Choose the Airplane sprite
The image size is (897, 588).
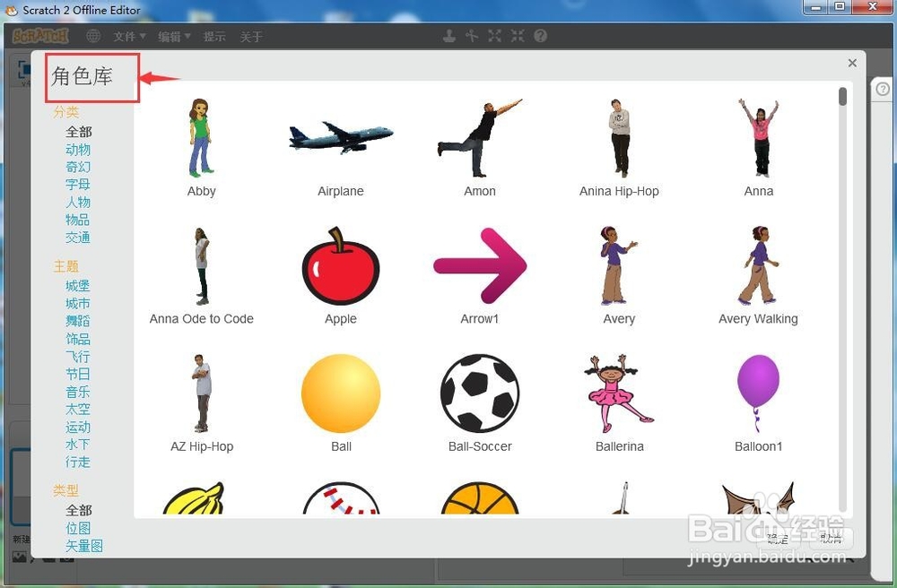point(340,137)
